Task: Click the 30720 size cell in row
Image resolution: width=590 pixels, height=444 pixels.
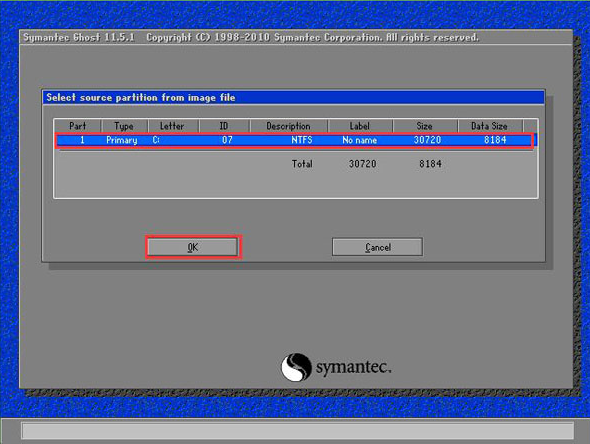Action: point(427,140)
